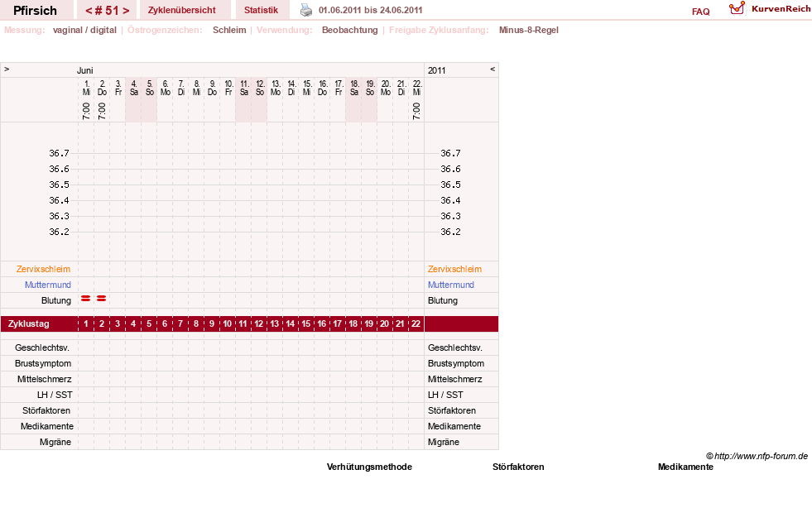Click the bleeding marker on cycle day 2

click(102, 299)
